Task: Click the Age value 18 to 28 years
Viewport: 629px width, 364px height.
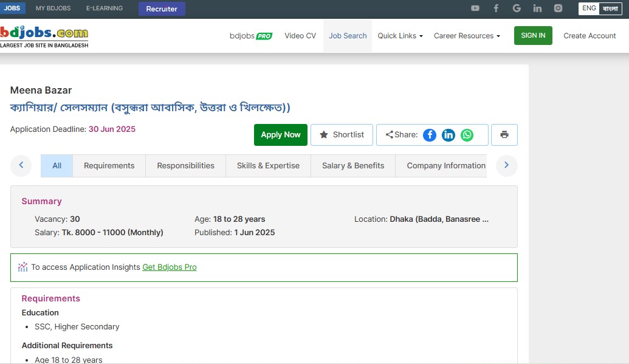Action: 239,219
